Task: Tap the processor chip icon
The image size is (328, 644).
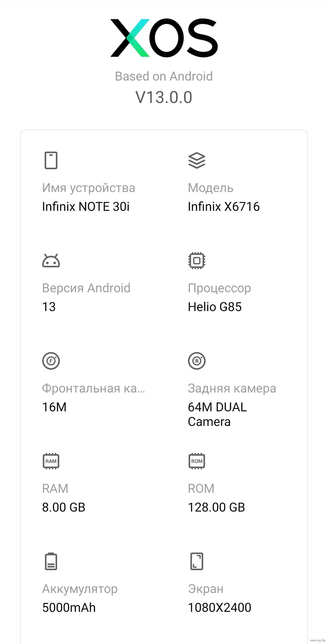Action: tap(196, 261)
